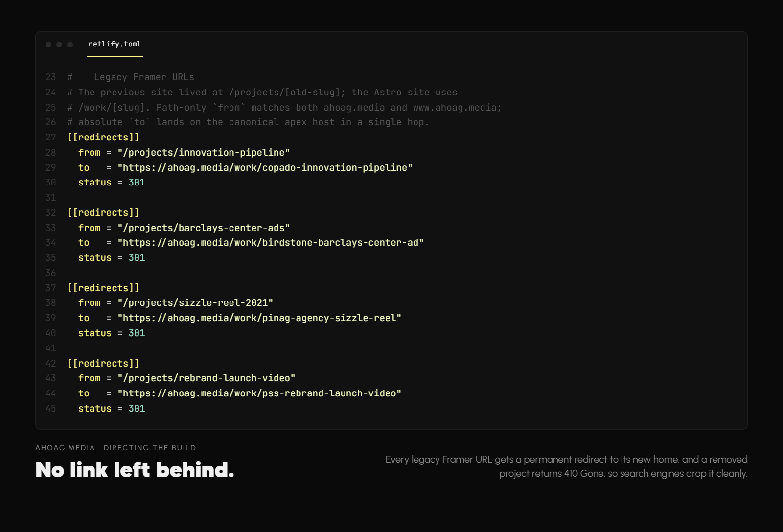Click the comment starting "# absolute `to` lands"
This screenshot has width=783, height=532.
click(x=248, y=122)
